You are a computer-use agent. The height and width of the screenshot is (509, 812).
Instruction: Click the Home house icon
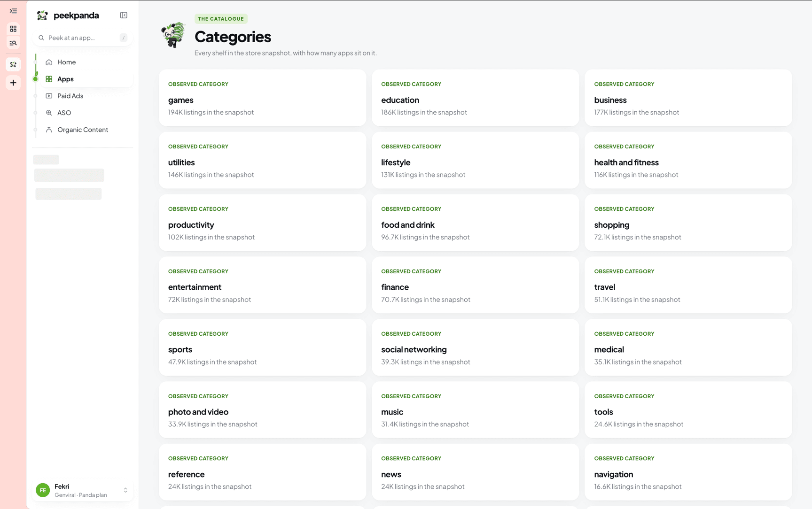pyautogui.click(x=49, y=62)
